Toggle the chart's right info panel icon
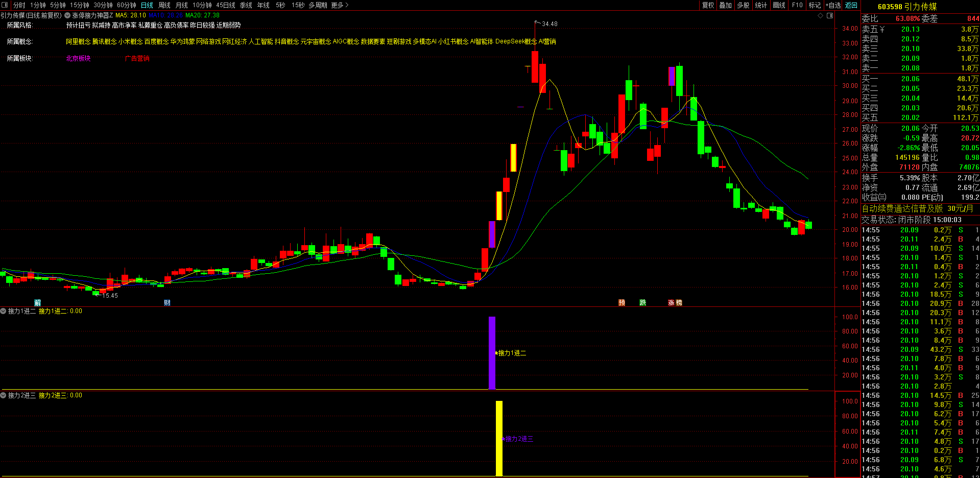 tap(830, 15)
